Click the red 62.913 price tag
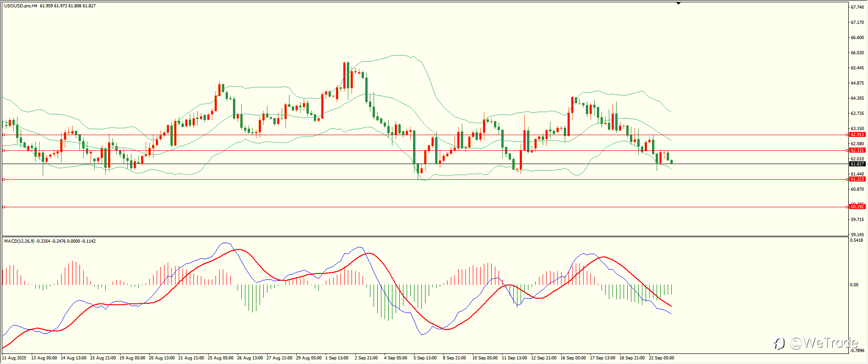Viewport: 868px width, 364px height. pyautogui.click(x=857, y=135)
